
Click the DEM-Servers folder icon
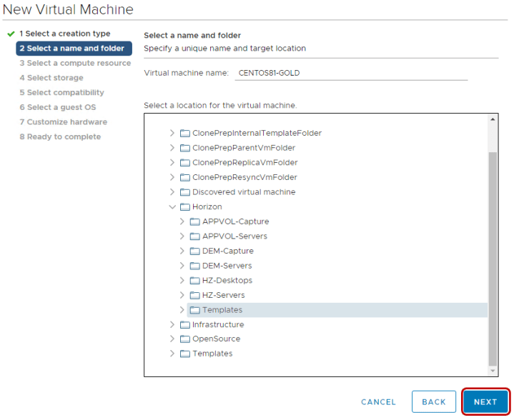(x=194, y=266)
